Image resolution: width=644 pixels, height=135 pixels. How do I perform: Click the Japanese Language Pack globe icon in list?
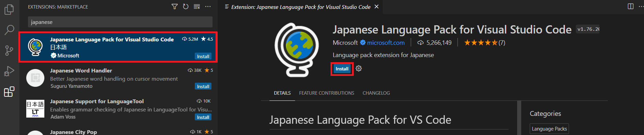pos(35,47)
